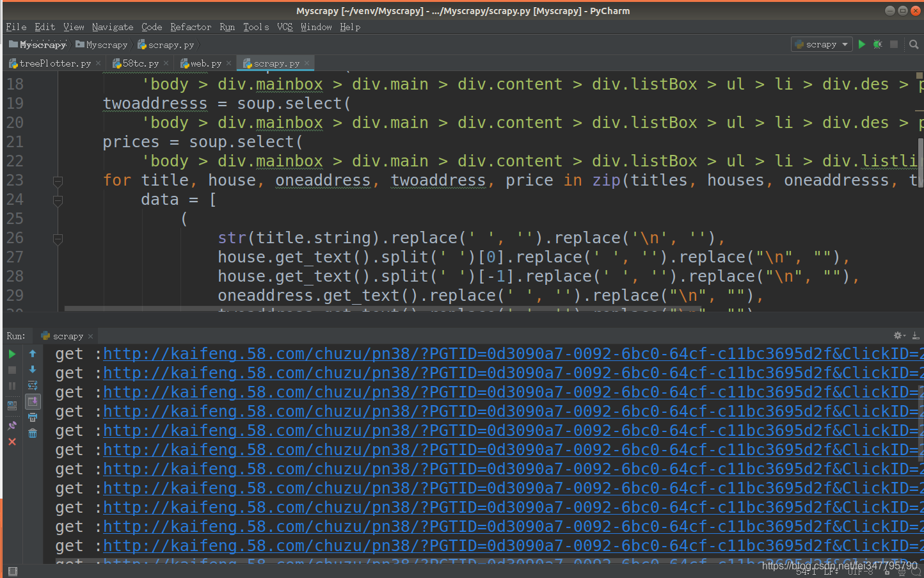Open the Tools menu
924x578 pixels.
point(256,27)
